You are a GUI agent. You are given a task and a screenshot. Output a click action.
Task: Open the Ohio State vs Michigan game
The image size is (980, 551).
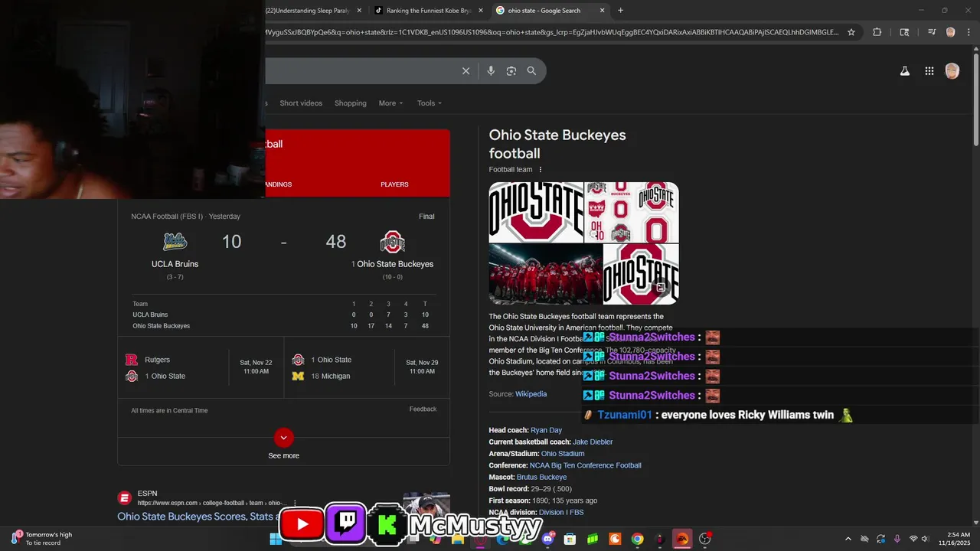point(367,367)
